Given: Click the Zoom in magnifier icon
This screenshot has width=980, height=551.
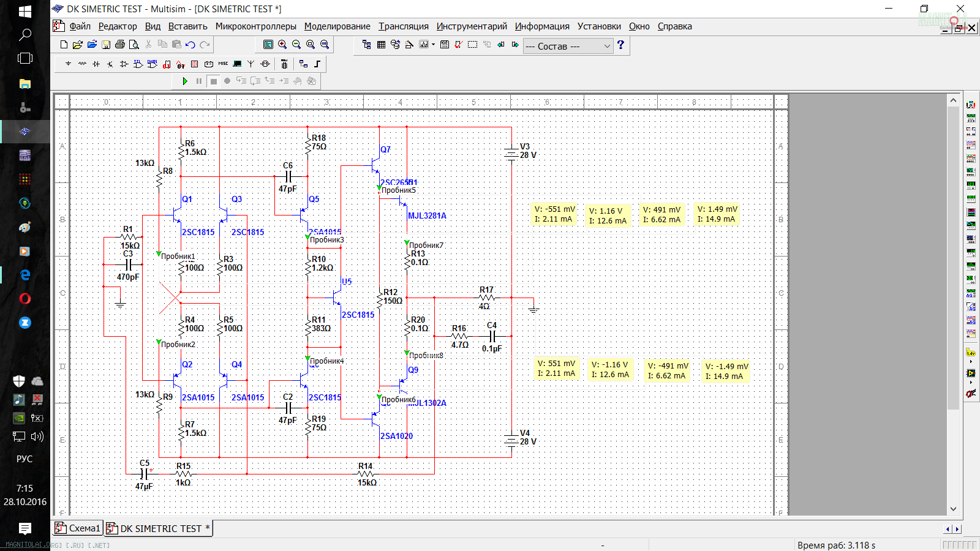Looking at the screenshot, I should coord(282,45).
